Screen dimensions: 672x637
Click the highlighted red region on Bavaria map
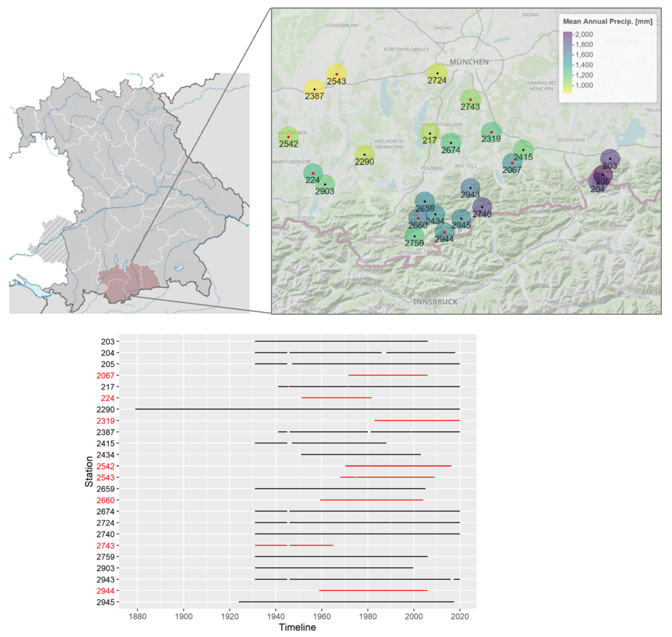pos(129,282)
